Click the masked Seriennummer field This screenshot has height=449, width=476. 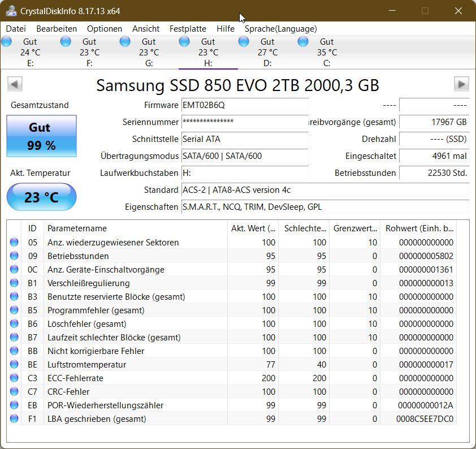[x=245, y=122]
